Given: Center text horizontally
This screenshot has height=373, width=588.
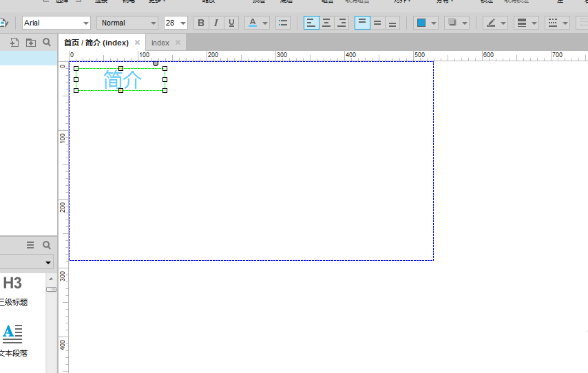Looking at the screenshot, I should tap(326, 23).
